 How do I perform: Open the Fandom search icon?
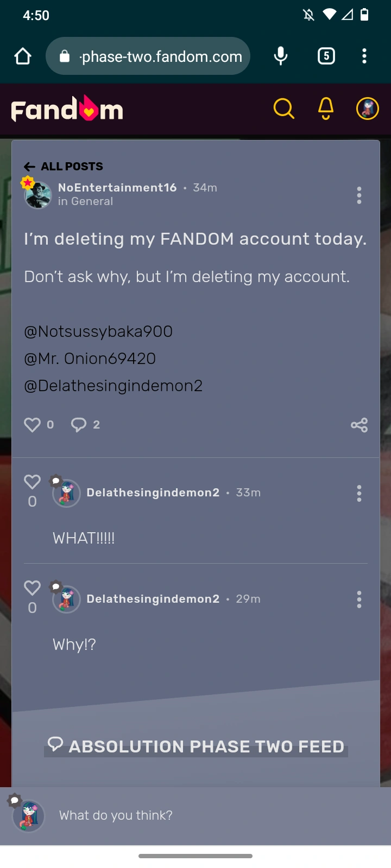click(x=283, y=108)
